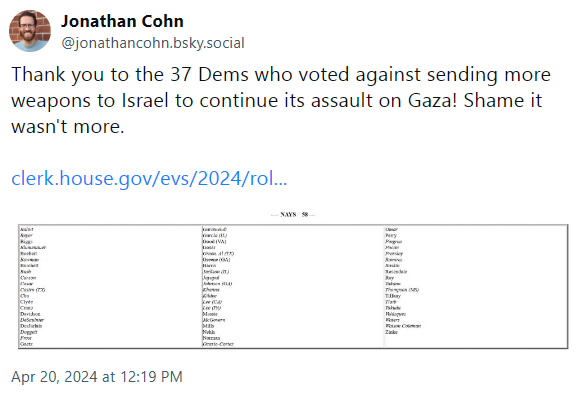Click the Apr 20, 2024 timestamp
The width and height of the screenshot is (580, 393).
(97, 377)
